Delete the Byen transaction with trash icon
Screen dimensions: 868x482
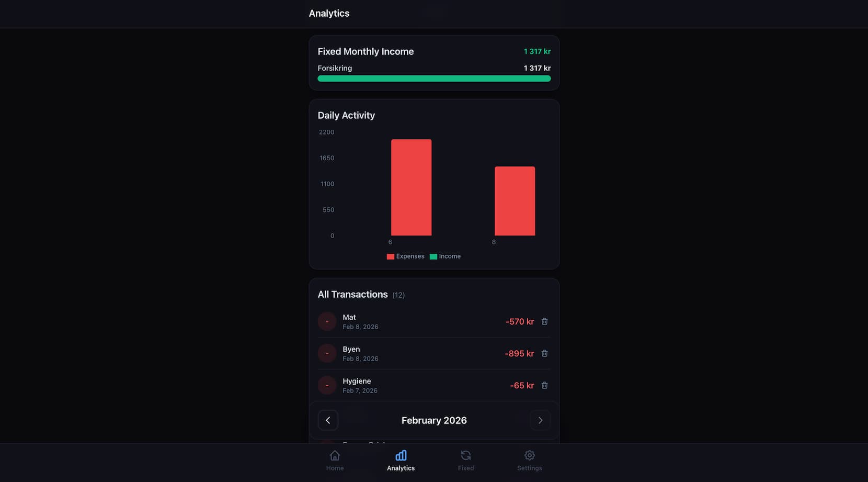click(544, 353)
